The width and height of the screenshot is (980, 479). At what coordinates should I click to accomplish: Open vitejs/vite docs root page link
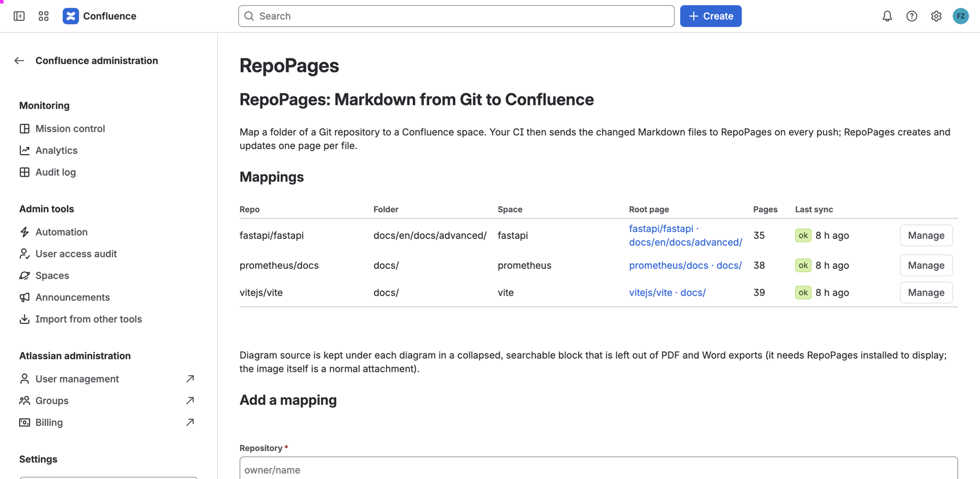coord(667,292)
